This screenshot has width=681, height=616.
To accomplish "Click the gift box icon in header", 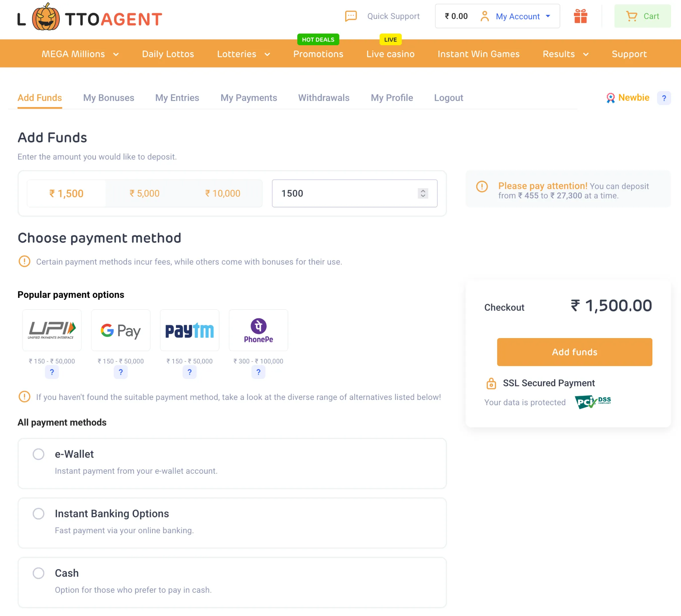I will [580, 16].
